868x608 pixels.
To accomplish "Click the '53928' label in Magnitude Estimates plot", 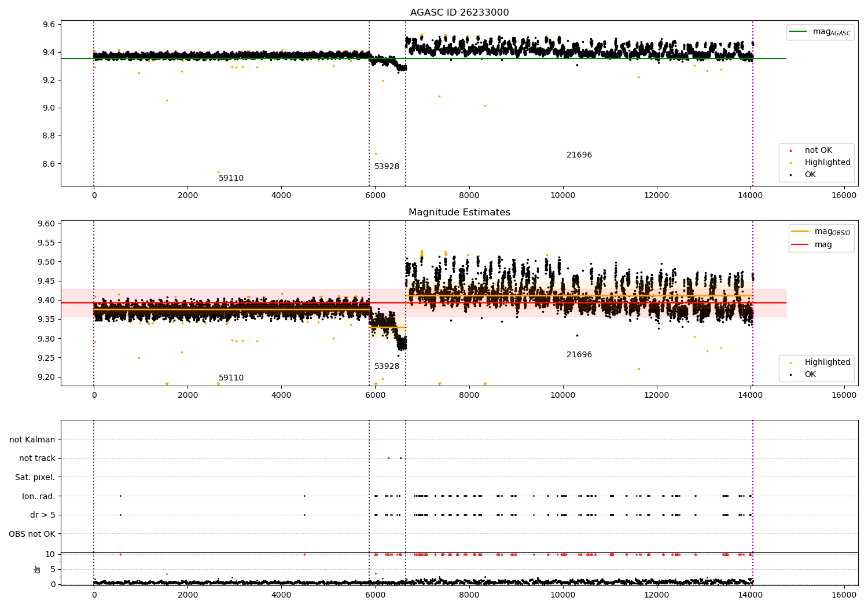I will point(387,367).
